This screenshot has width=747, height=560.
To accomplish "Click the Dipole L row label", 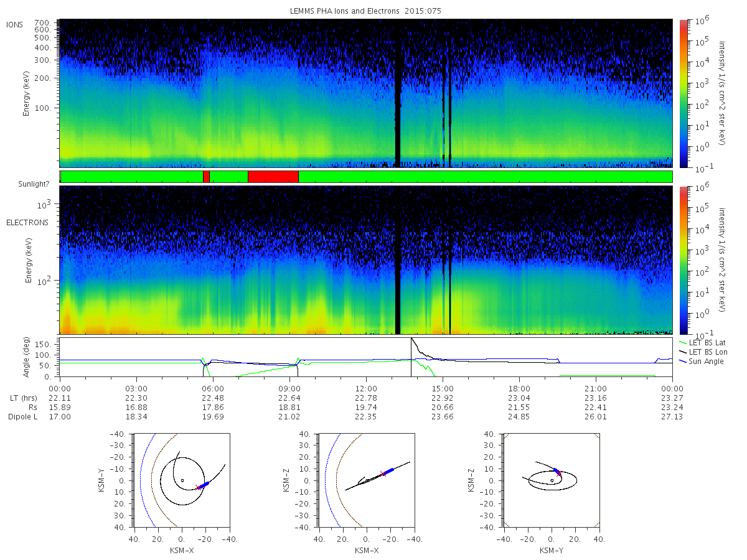I will click(22, 417).
